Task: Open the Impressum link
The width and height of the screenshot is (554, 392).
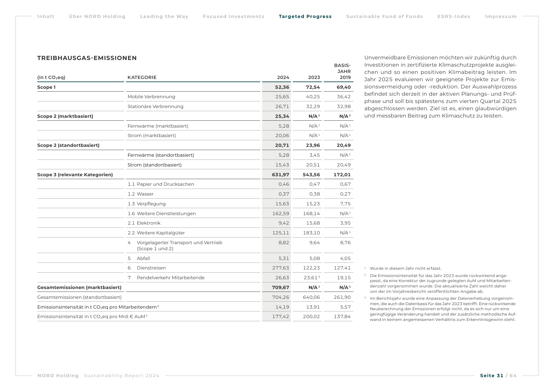Action: point(501,16)
